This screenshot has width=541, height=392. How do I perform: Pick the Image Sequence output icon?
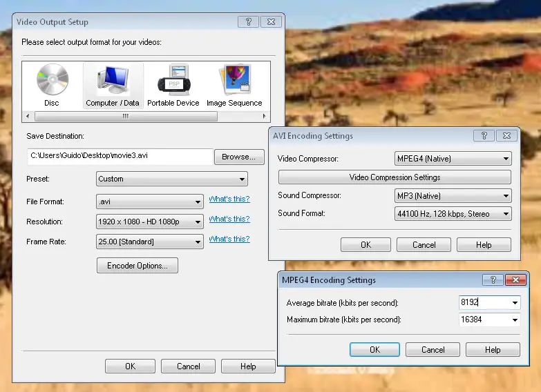coord(234,86)
